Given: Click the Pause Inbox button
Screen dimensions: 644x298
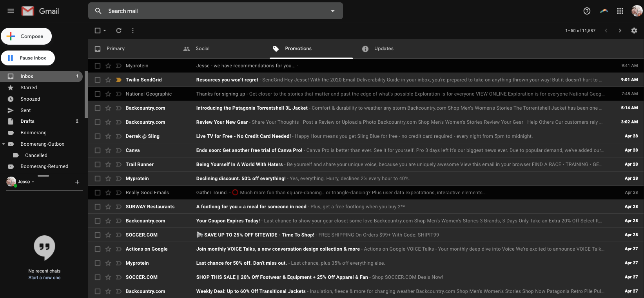Looking at the screenshot, I should point(28,58).
